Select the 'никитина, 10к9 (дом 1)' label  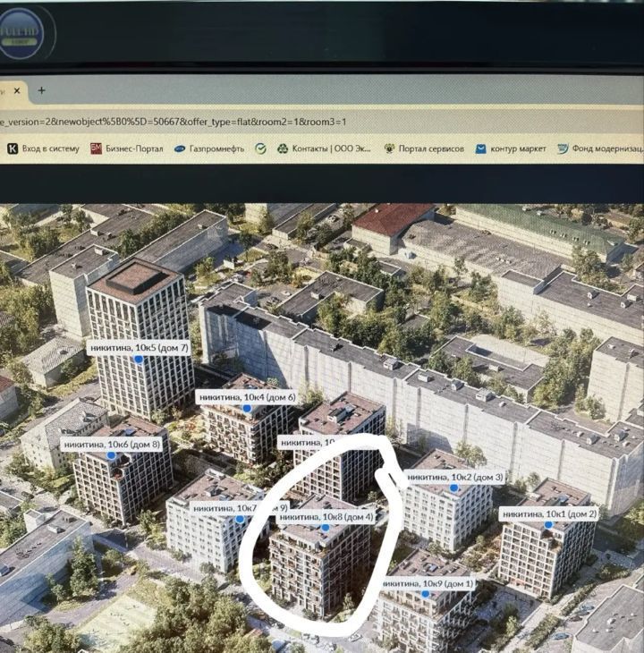(428, 584)
